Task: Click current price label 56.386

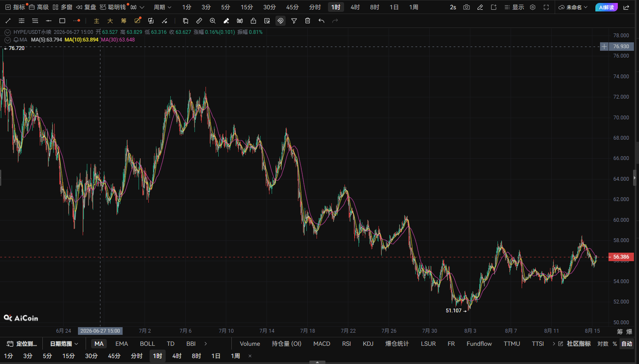Action: click(621, 257)
